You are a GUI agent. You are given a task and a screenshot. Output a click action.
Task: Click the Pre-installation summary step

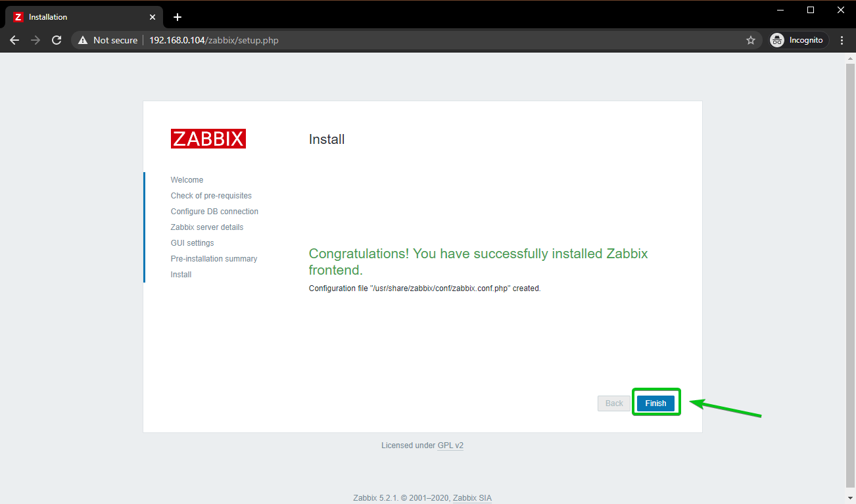pyautogui.click(x=214, y=259)
